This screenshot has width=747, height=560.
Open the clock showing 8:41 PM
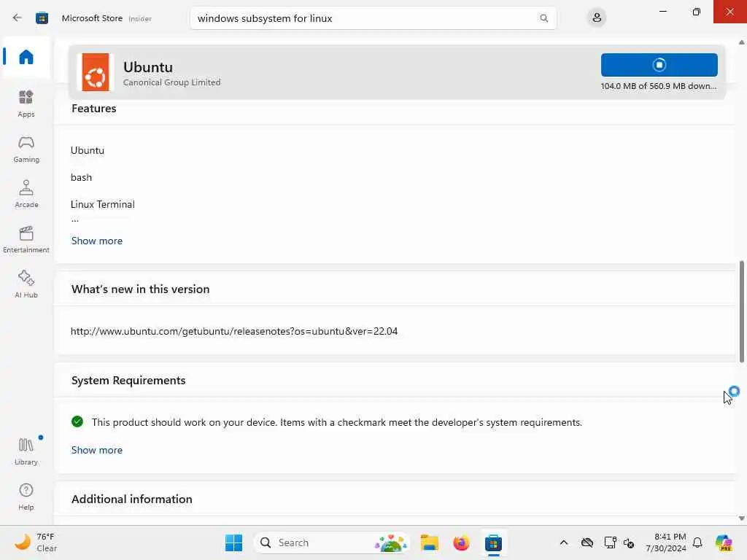[x=666, y=542]
